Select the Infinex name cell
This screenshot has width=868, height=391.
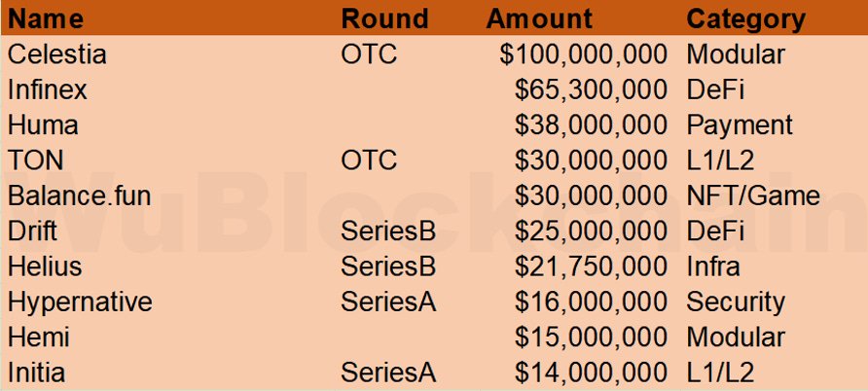[x=48, y=89]
